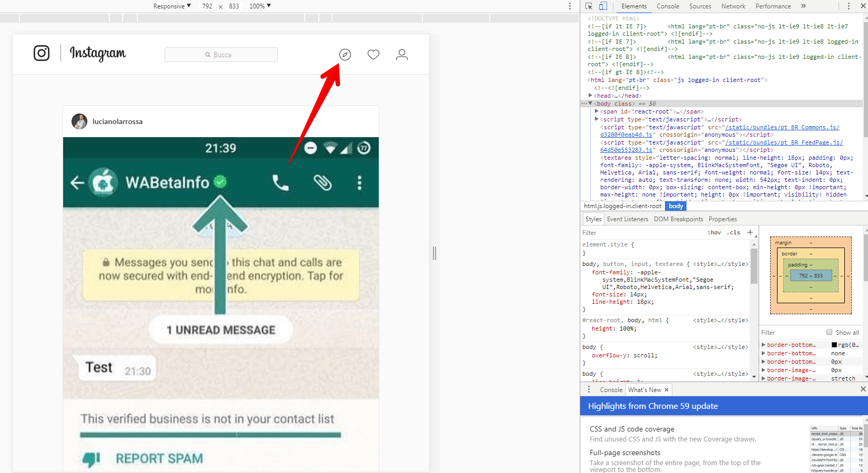This screenshot has height=473, width=868.
Task: Focus the Busca search field
Action: click(x=221, y=55)
